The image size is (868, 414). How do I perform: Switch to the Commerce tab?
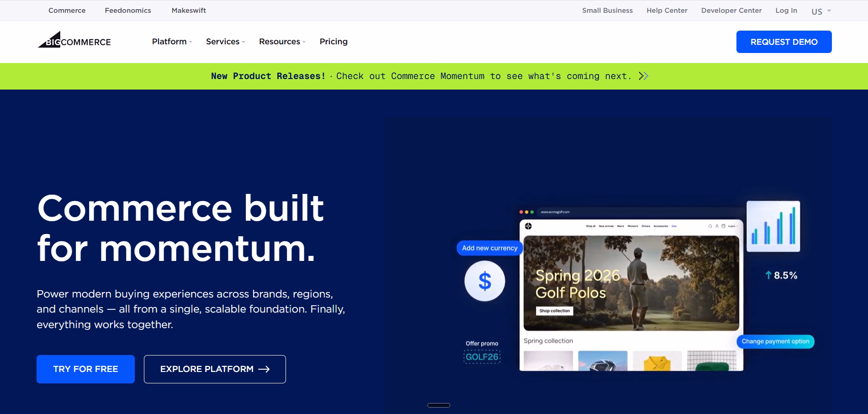(x=67, y=11)
